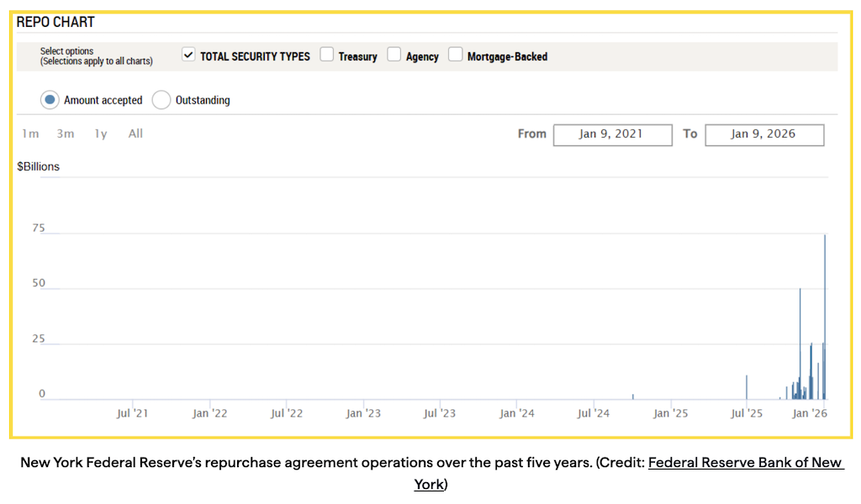The image size is (861, 504).
Task: Click the tallest bar reaching 75 billion
Action: point(825,319)
